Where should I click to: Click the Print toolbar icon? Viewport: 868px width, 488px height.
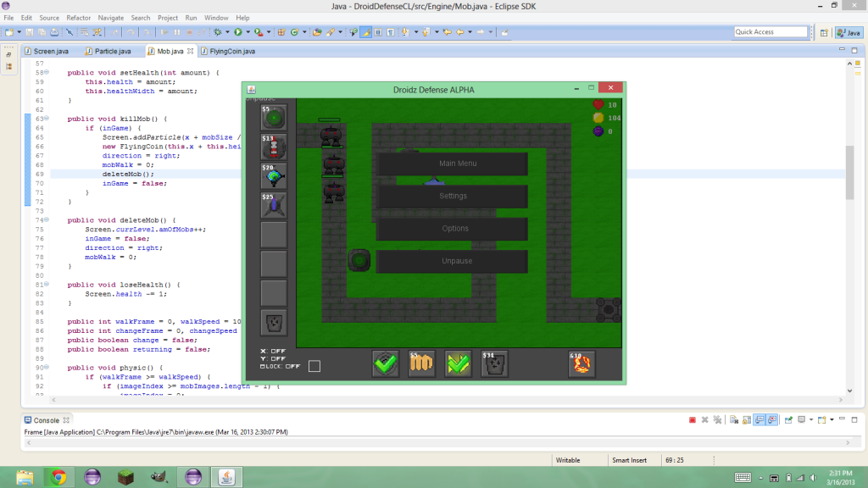(54, 32)
